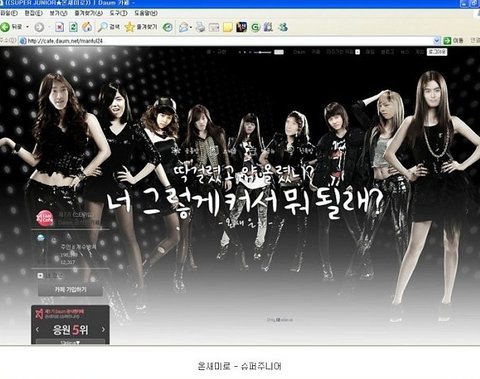Refresh the page with the Refresh icon
This screenshot has width=480, height=379.
point(73,27)
